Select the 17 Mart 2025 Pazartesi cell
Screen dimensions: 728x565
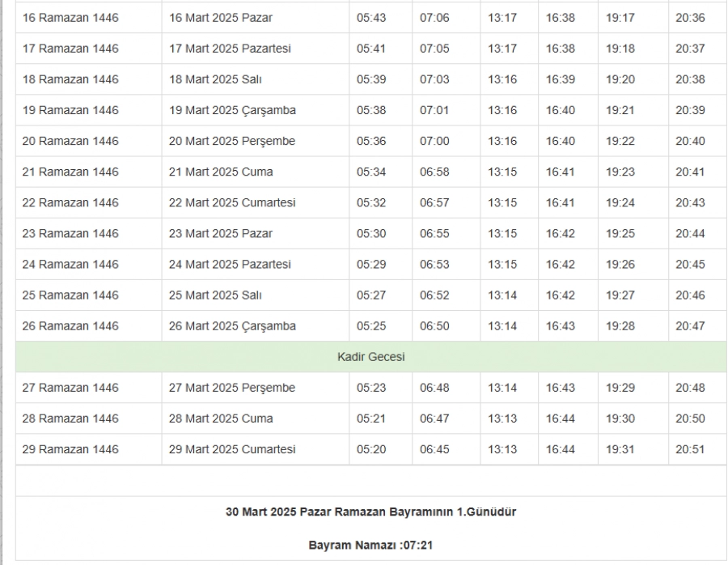point(230,49)
